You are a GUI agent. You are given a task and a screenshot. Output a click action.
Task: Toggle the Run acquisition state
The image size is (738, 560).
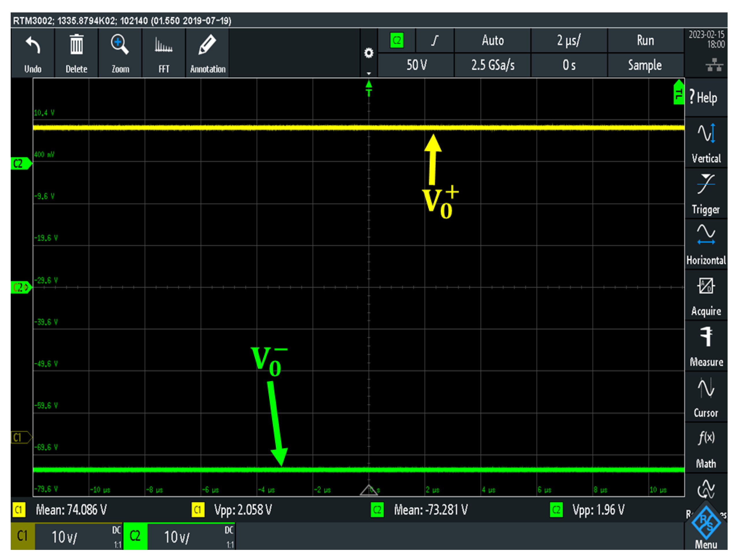coord(645,40)
